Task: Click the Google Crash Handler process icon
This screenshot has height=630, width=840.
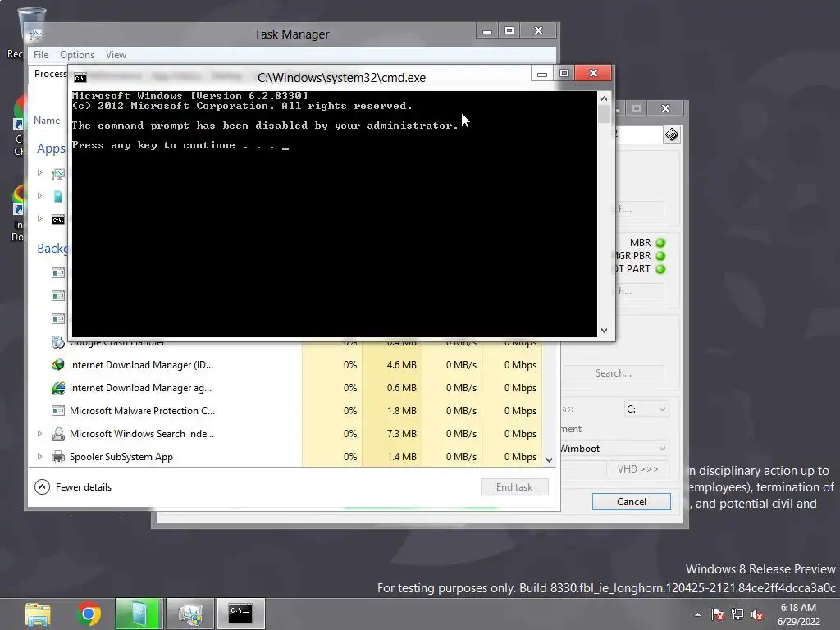Action: (58, 342)
